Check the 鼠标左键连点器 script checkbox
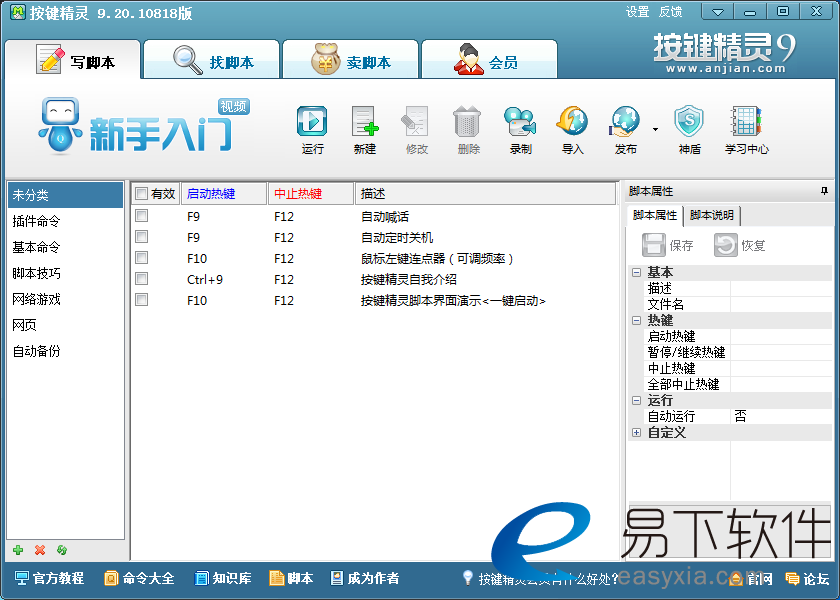The image size is (840, 600). click(x=141, y=258)
